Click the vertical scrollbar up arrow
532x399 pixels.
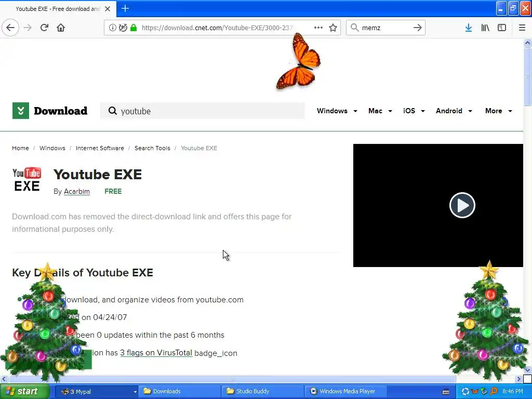coord(528,43)
